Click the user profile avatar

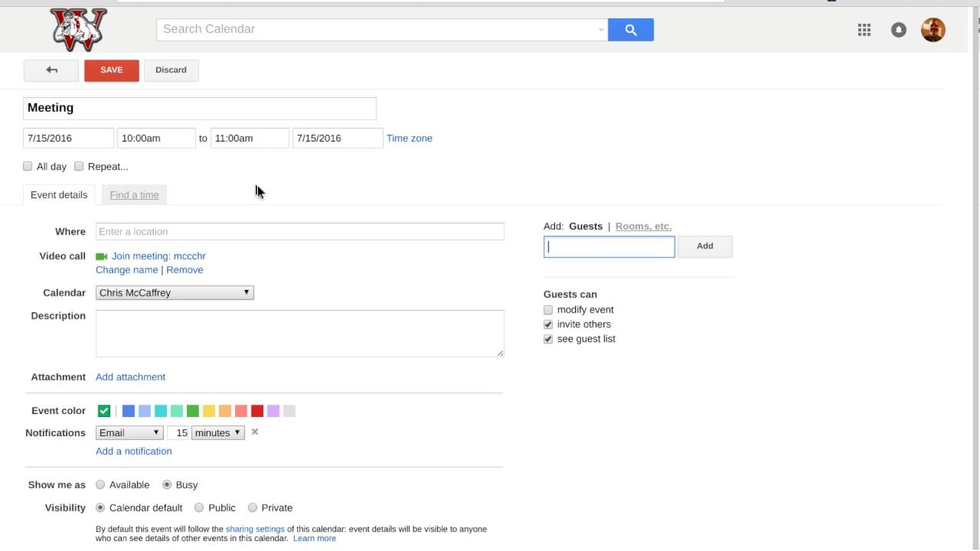933,30
